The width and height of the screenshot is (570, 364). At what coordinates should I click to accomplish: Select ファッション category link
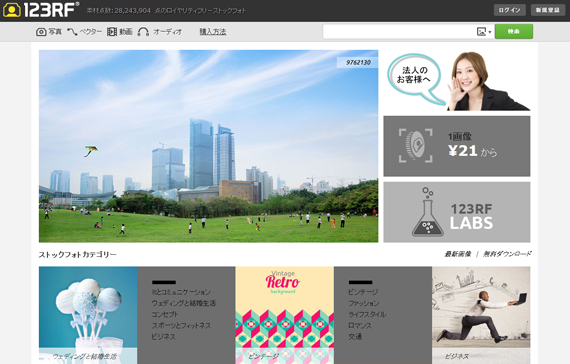pos(364,303)
